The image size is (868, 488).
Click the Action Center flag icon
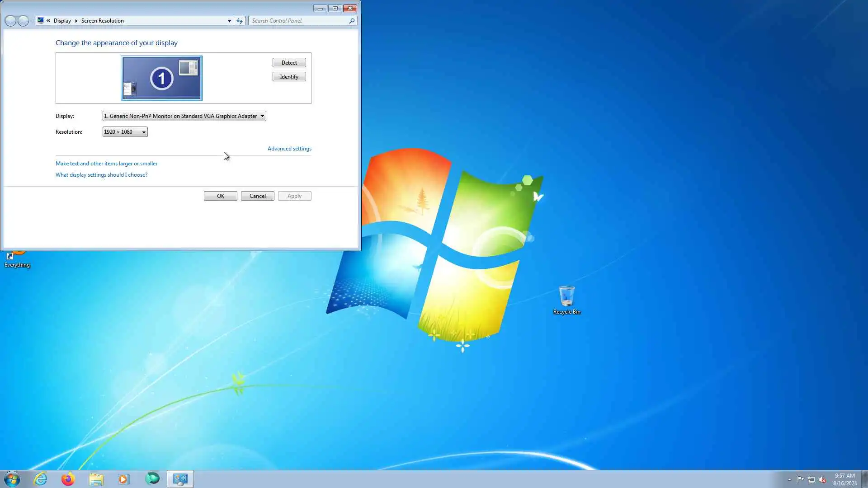click(x=800, y=479)
